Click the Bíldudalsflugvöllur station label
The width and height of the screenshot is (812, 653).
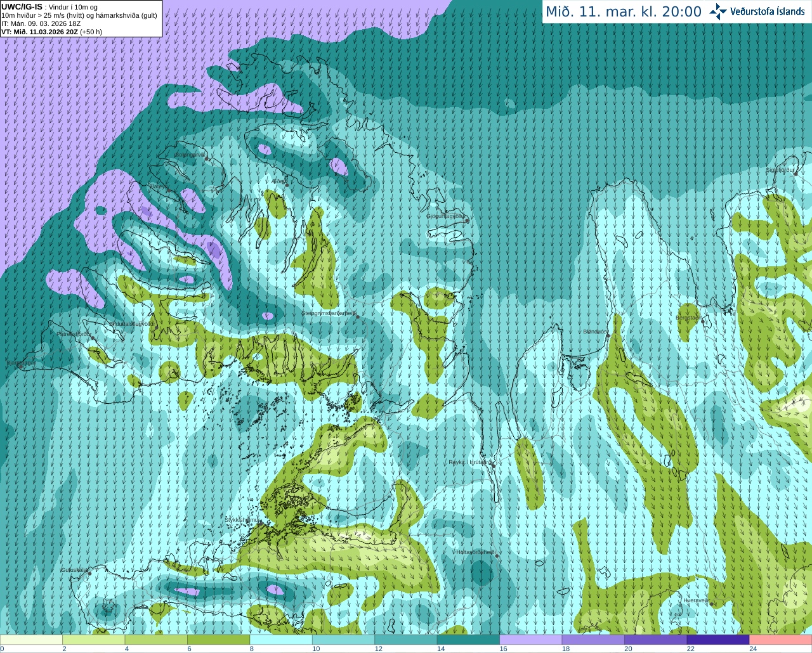(132, 323)
